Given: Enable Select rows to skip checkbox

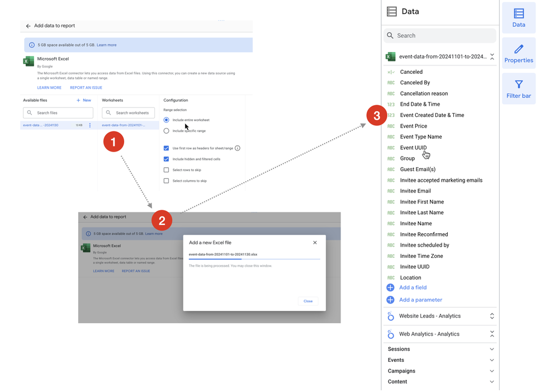Looking at the screenshot, I should pyautogui.click(x=166, y=170).
